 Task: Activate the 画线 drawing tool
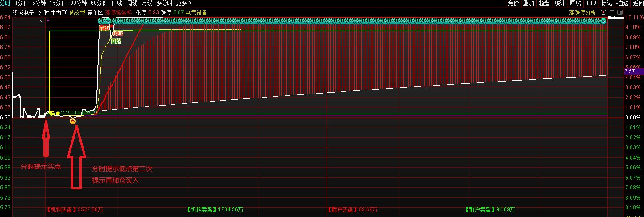pyautogui.click(x=575, y=3)
